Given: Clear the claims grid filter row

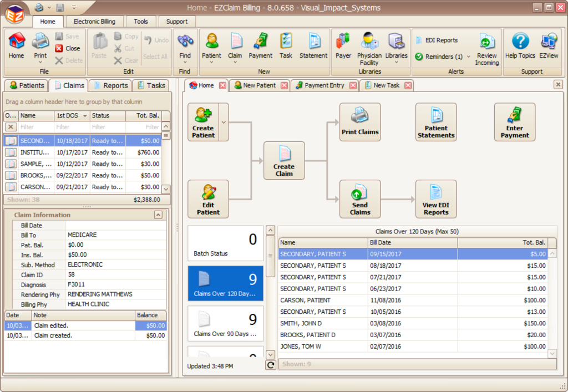Looking at the screenshot, I should click(11, 127).
